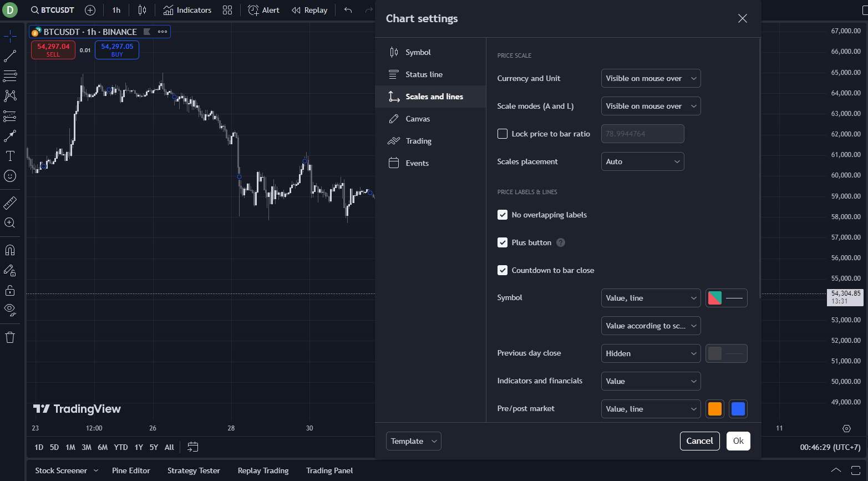Open the Fibonacci retracement tools

[10, 75]
